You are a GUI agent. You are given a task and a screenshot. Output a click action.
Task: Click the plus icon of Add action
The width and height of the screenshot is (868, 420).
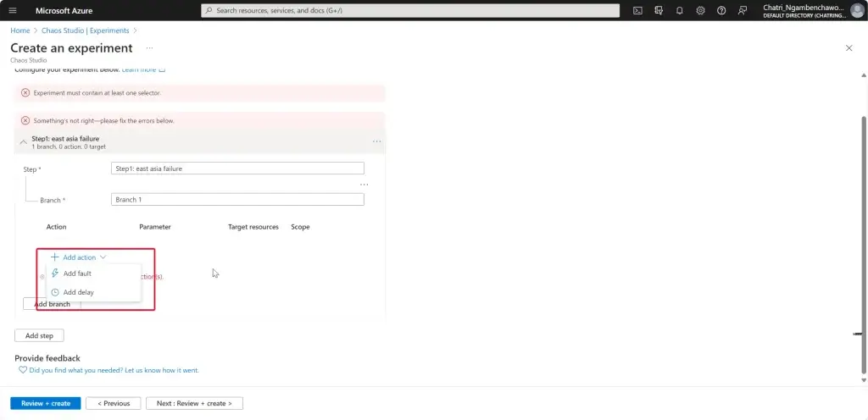[55, 257]
